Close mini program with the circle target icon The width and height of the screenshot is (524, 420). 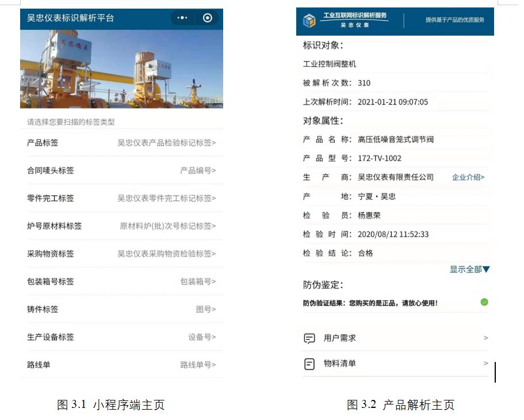click(x=208, y=18)
